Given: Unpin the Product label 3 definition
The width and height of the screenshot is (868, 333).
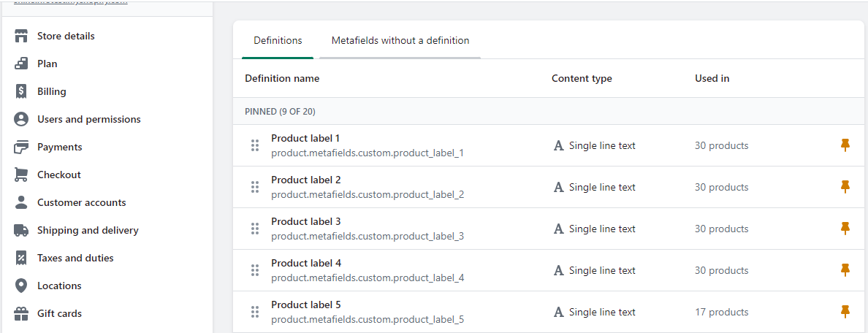Looking at the screenshot, I should (x=845, y=229).
